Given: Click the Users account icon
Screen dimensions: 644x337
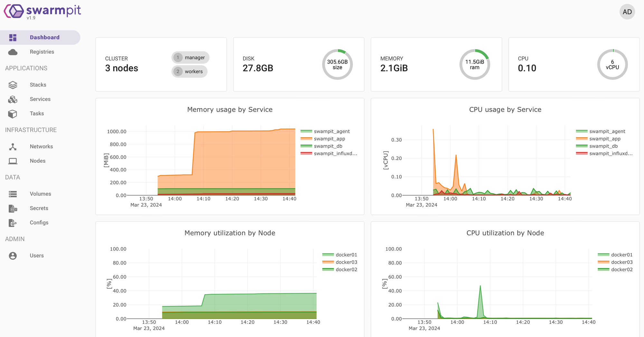Looking at the screenshot, I should [13, 256].
